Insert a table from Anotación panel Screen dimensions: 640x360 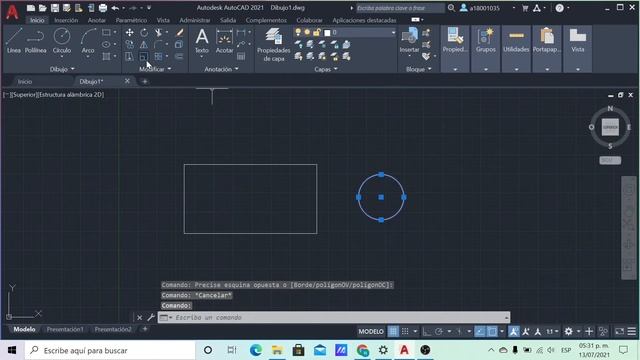coord(241,57)
